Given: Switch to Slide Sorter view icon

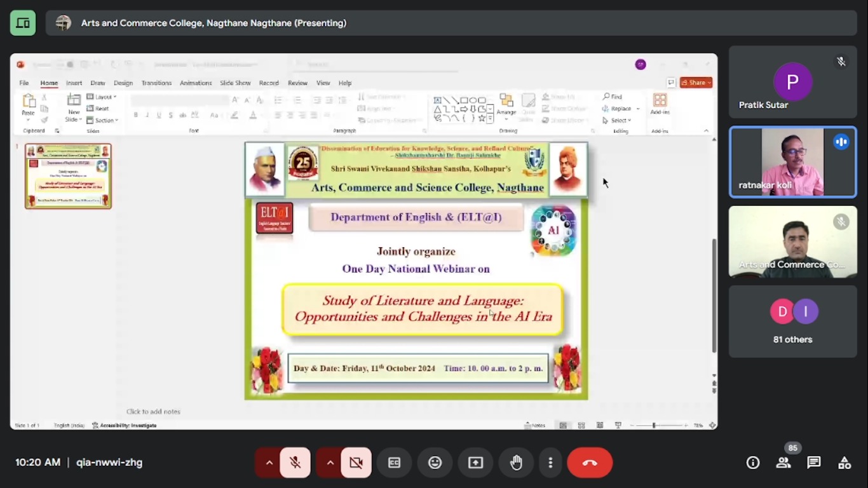Looking at the screenshot, I should tap(581, 425).
